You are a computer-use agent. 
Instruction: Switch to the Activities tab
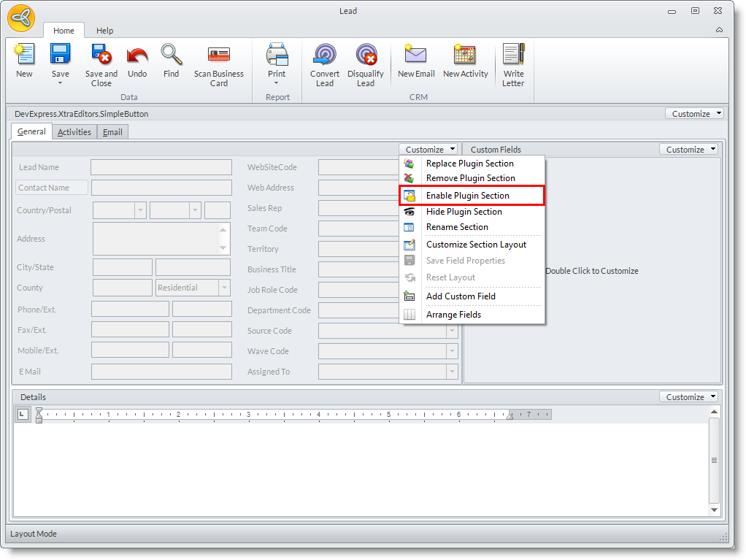point(74,132)
